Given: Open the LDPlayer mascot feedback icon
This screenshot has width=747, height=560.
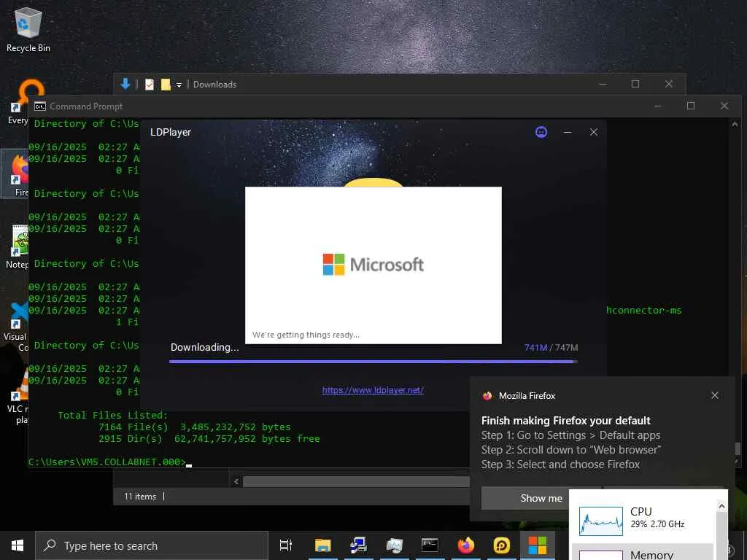Looking at the screenshot, I should (541, 132).
